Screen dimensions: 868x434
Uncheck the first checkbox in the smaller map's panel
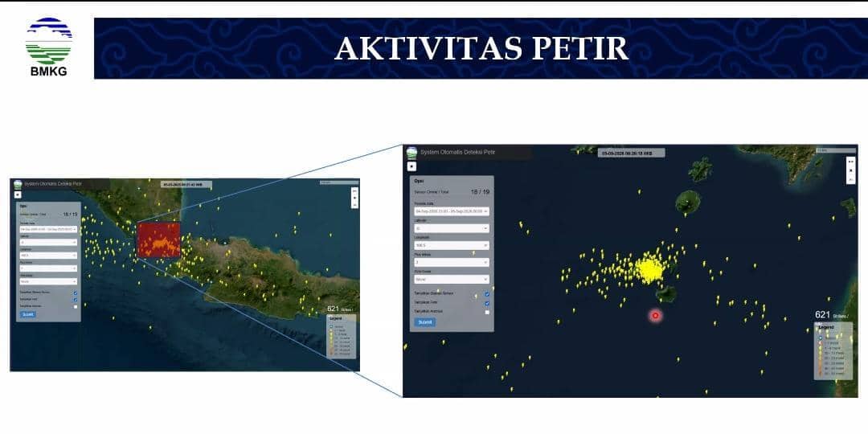click(76, 293)
